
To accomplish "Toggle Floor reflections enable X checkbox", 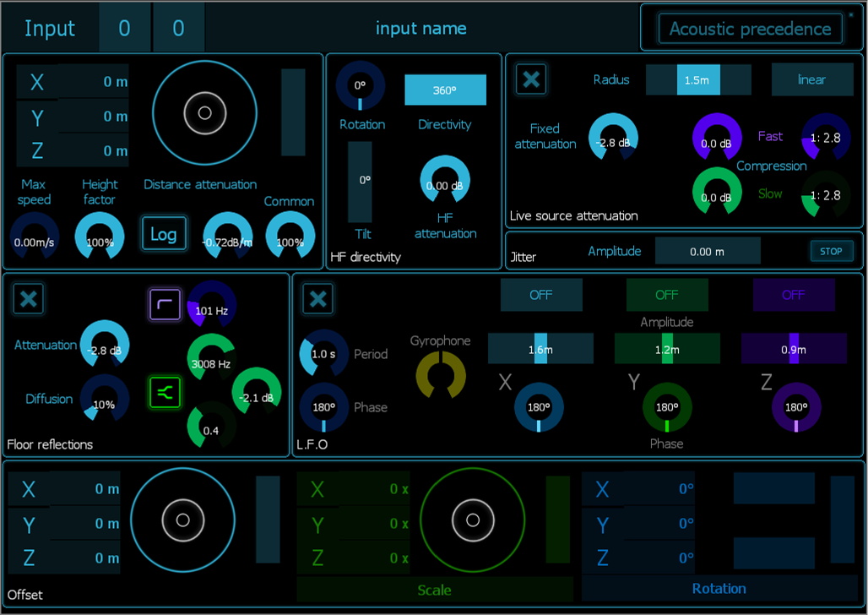I will (x=29, y=298).
